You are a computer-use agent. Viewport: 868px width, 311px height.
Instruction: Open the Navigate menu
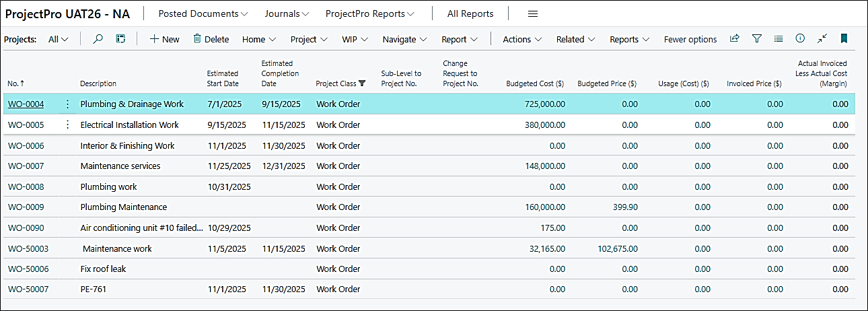point(404,40)
